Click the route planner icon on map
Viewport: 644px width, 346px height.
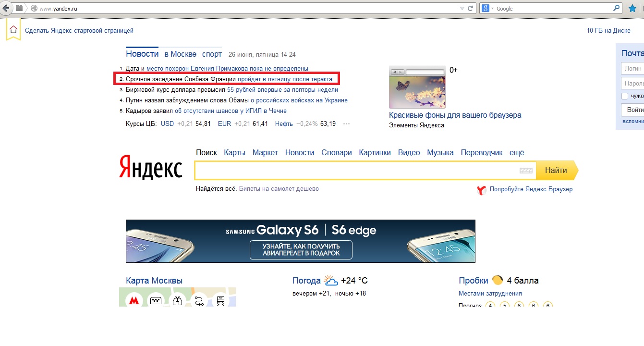[199, 301]
